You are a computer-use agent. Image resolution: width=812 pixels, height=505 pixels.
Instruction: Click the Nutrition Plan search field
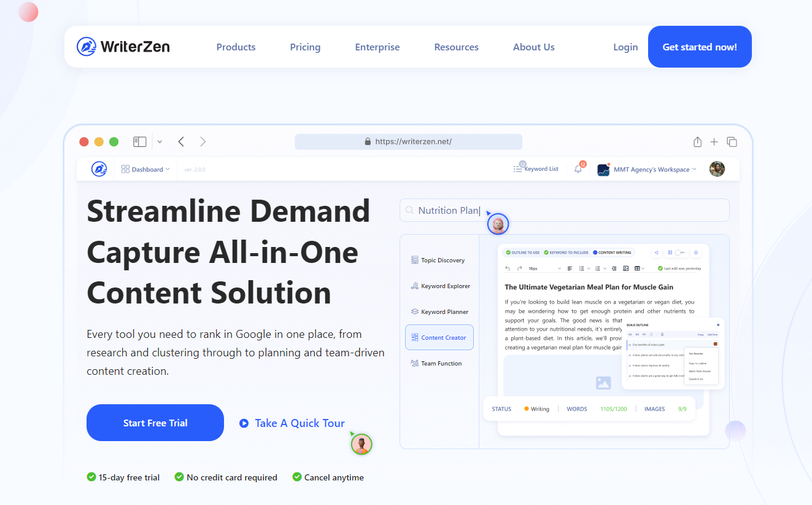[x=565, y=210]
